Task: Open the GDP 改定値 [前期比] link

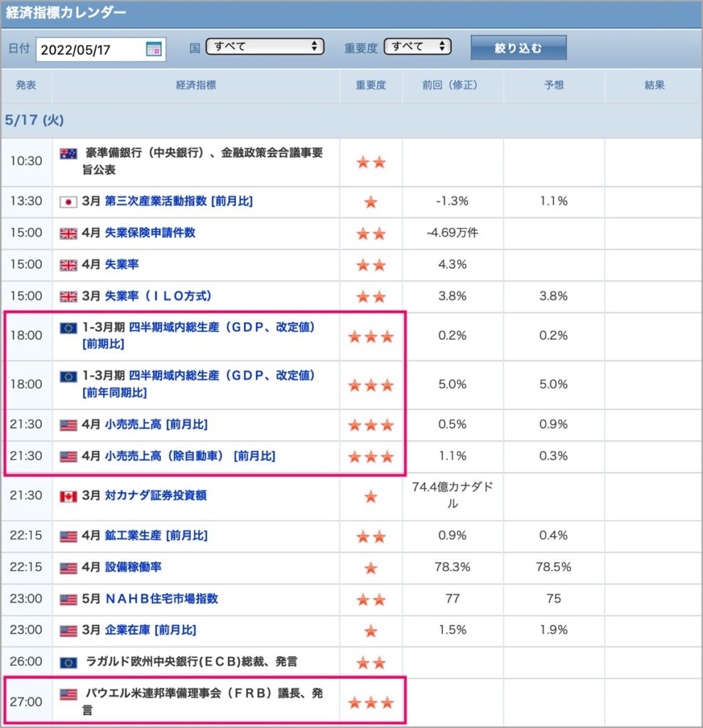Action: (199, 336)
